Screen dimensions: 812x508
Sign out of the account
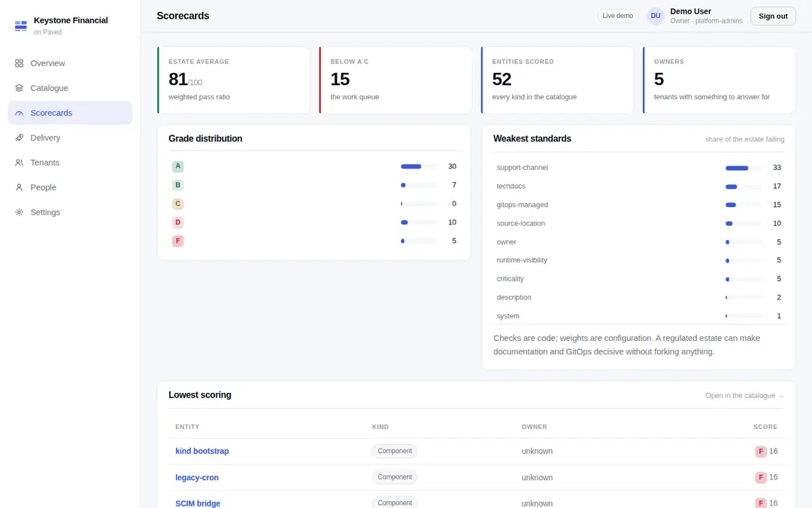(x=773, y=16)
